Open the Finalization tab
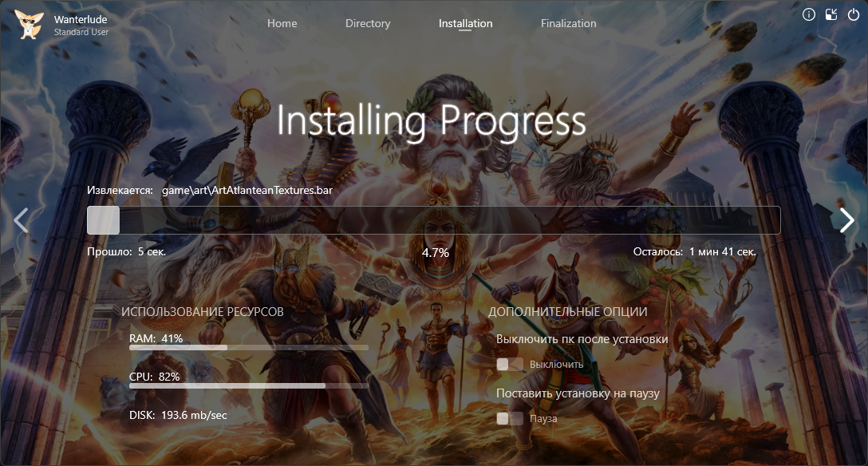This screenshot has height=466, width=868. coord(568,23)
